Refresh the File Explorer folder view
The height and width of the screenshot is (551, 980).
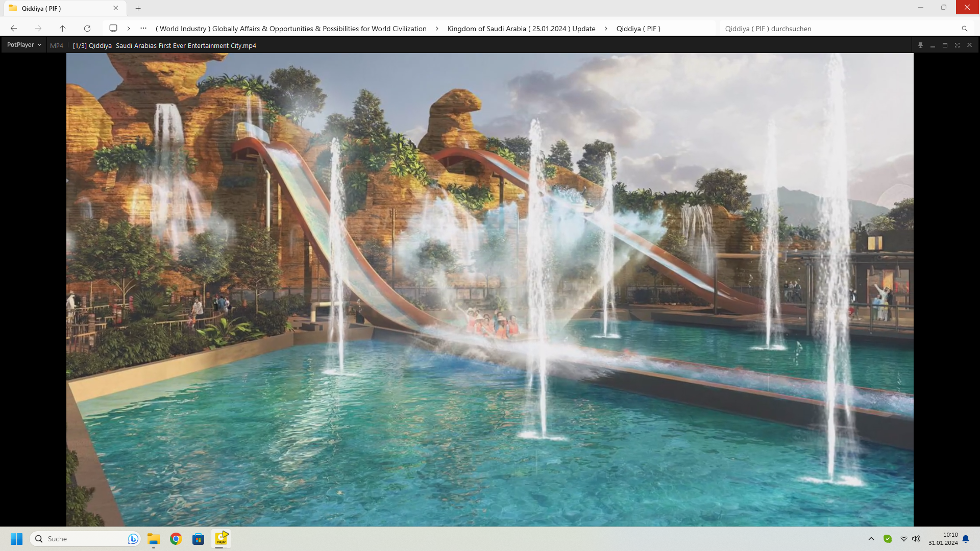(x=87, y=29)
